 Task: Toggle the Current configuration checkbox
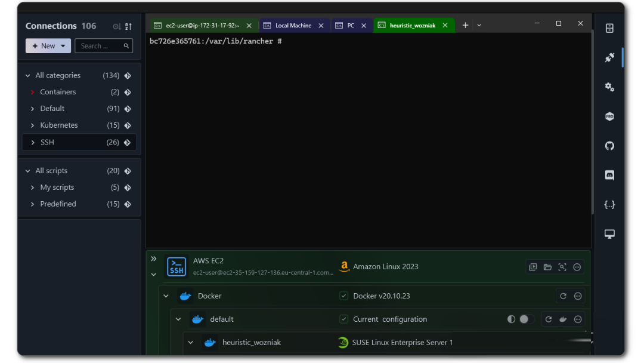pos(343,319)
